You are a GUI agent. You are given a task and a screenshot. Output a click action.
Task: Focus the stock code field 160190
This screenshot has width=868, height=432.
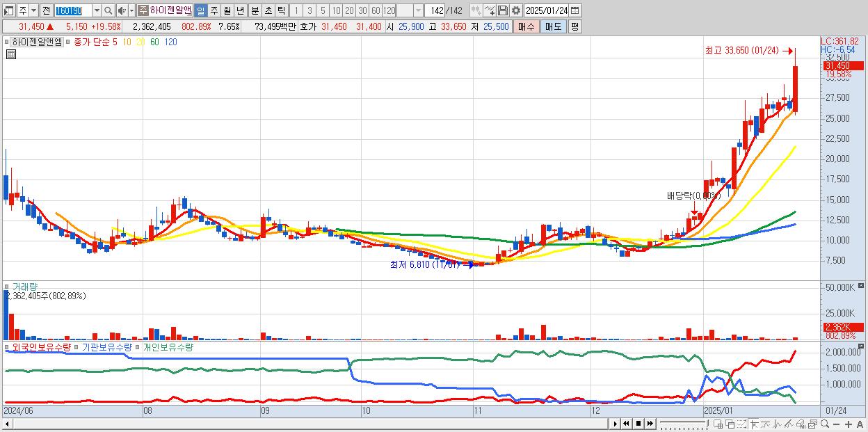tap(73, 11)
